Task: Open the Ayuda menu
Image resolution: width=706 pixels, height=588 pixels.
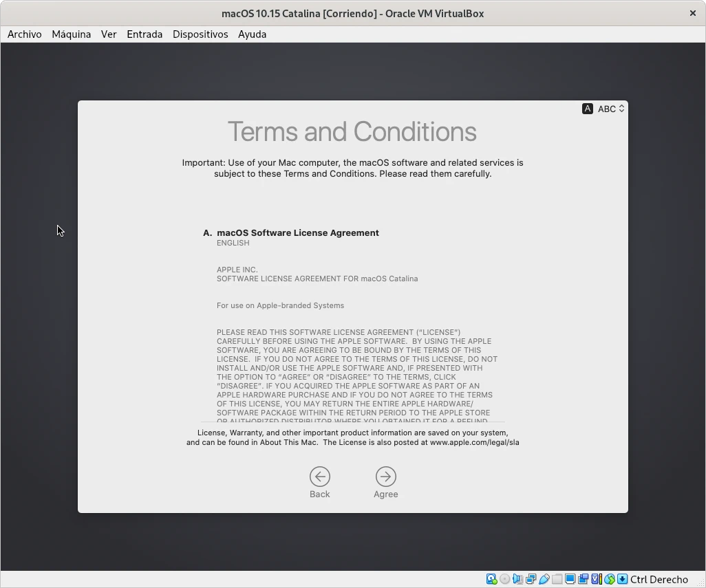Action: tap(252, 34)
